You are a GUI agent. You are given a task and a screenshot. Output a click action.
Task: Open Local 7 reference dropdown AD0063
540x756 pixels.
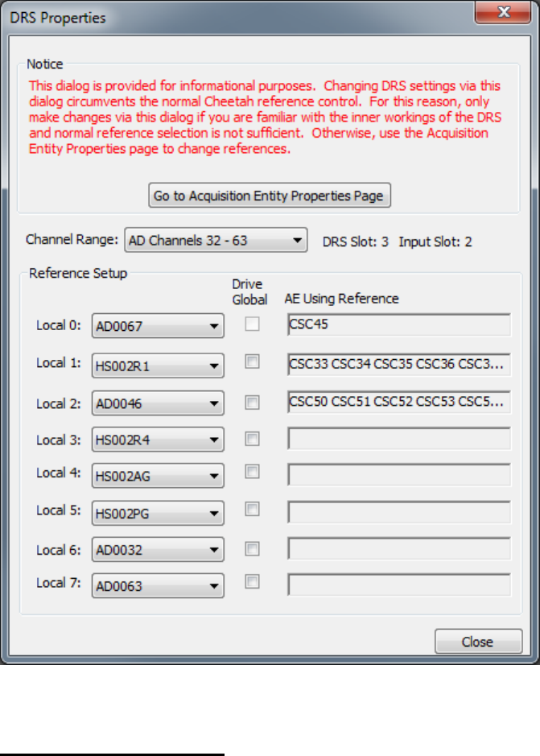point(158,586)
